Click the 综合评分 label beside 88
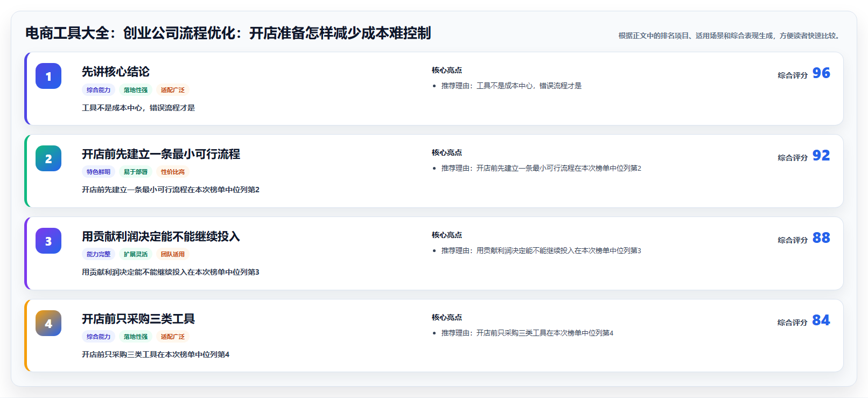868x398 pixels. 793,240
